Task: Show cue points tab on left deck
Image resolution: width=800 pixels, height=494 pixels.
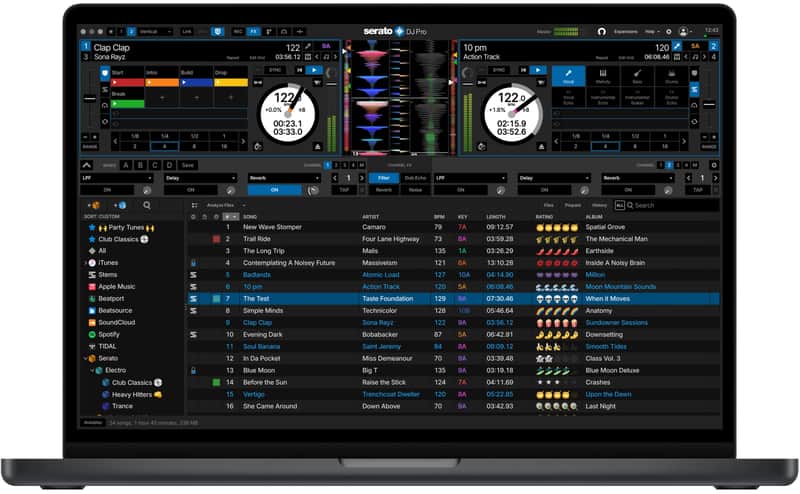Action: [105, 73]
